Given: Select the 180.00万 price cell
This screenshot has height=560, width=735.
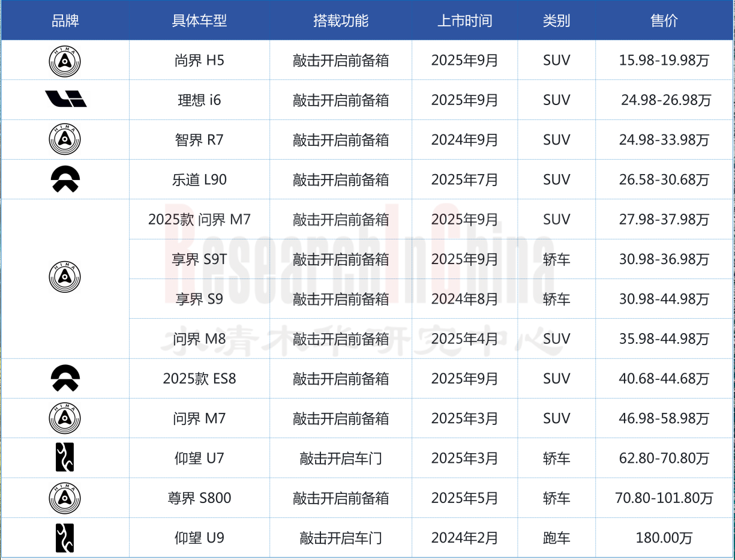Looking at the screenshot, I should coord(664,538).
